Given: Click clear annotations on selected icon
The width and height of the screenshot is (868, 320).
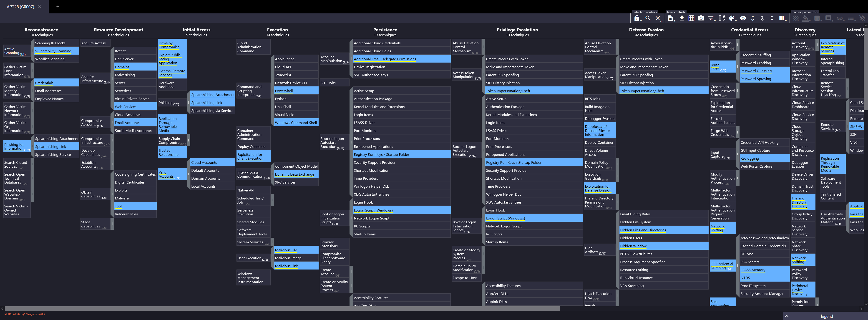Looking at the screenshot, I should coord(862,18).
